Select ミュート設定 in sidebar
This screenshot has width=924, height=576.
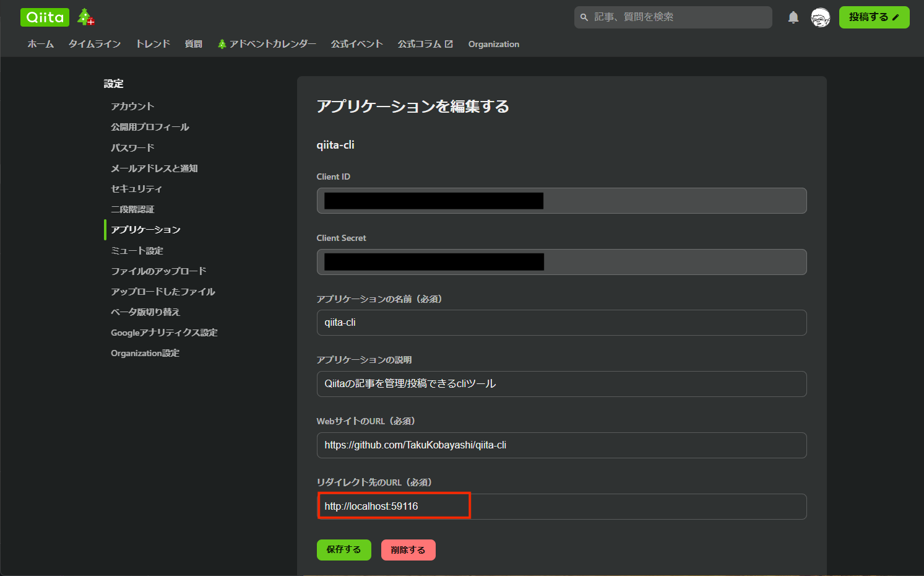tap(137, 250)
